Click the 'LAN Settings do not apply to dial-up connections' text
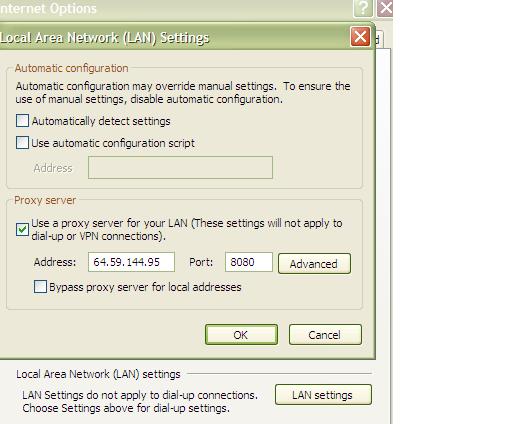512x424 pixels. [140, 395]
